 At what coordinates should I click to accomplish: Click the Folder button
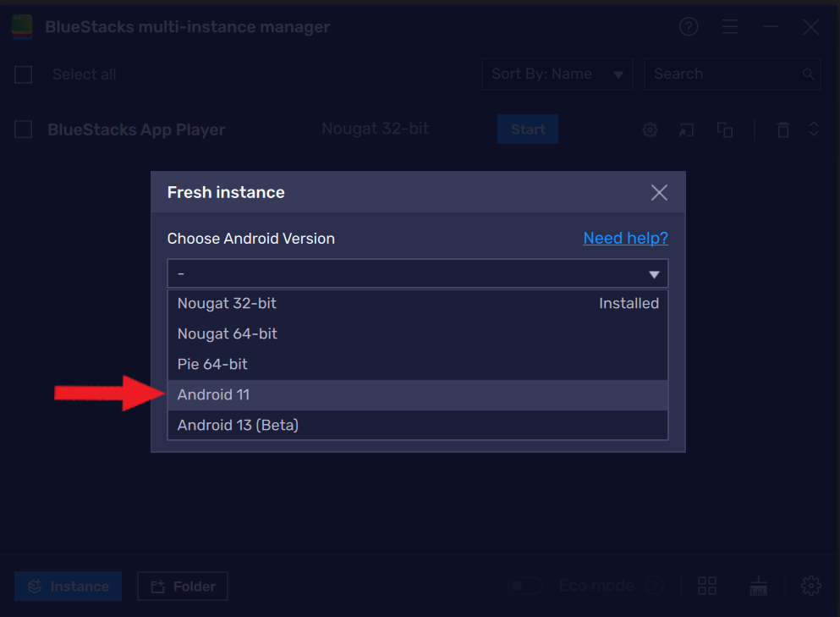click(183, 586)
